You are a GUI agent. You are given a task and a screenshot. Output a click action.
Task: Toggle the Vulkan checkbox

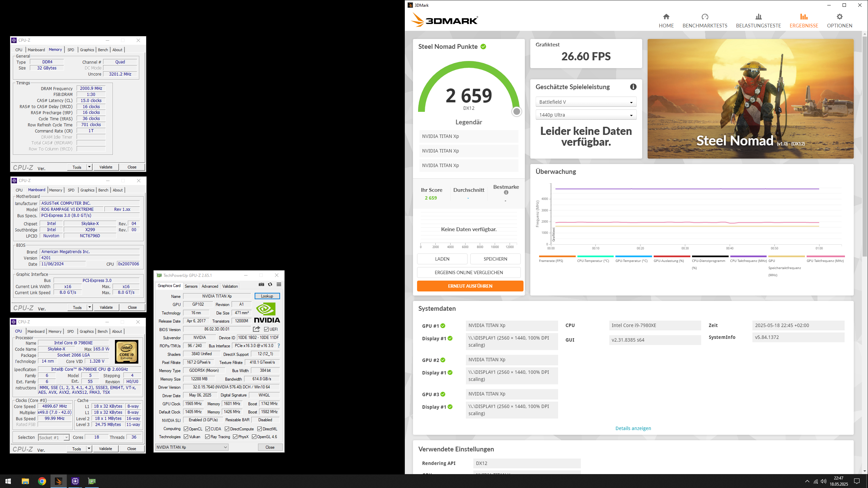coord(186,437)
